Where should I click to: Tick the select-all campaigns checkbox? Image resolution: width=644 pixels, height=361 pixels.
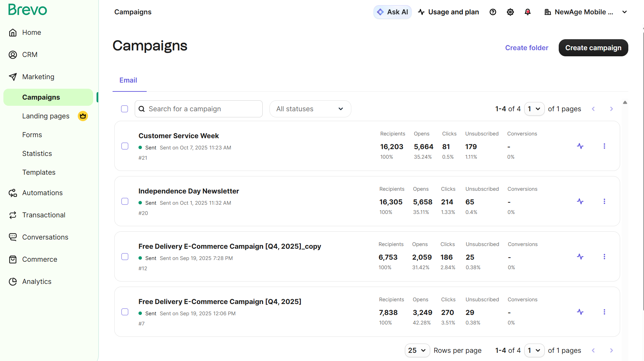pos(125,109)
